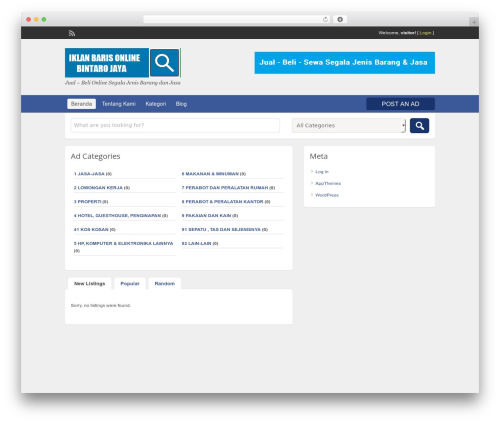Switch to the Random tab
Image resolution: width=500 pixels, height=423 pixels.
coord(165,284)
